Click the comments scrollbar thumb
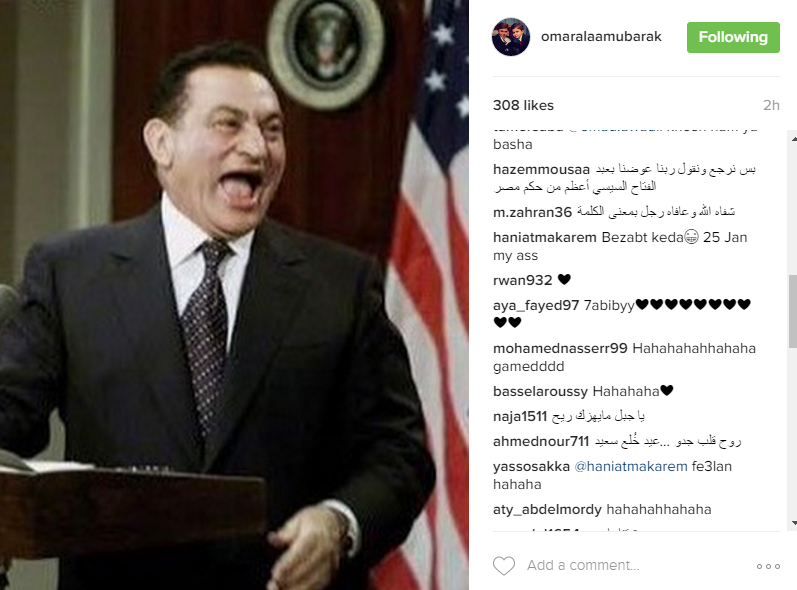Screen dimensions: 797x590 click(793, 312)
